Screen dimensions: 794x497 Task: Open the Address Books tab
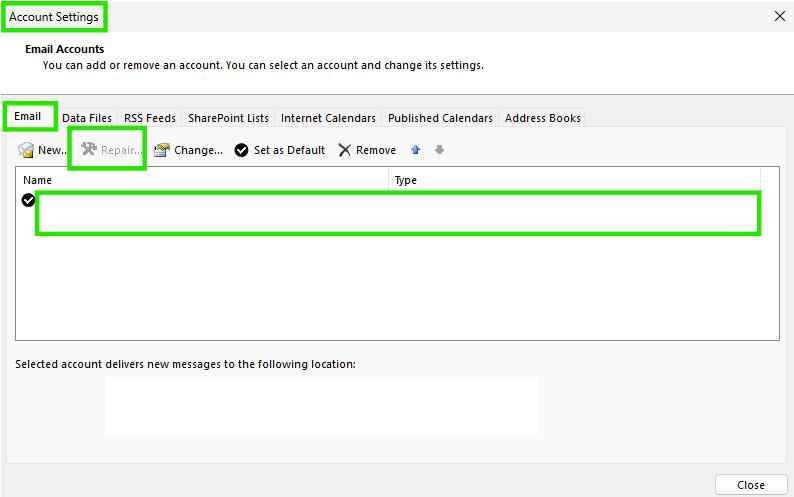(543, 118)
